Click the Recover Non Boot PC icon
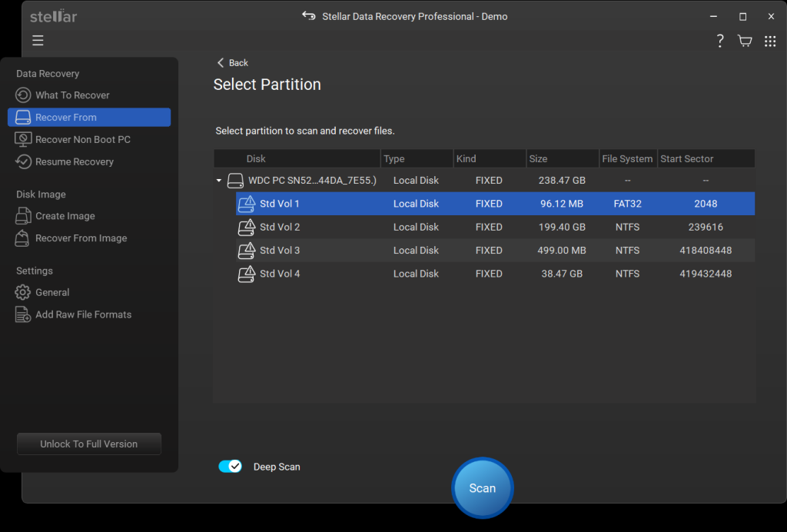787x532 pixels. pos(23,139)
